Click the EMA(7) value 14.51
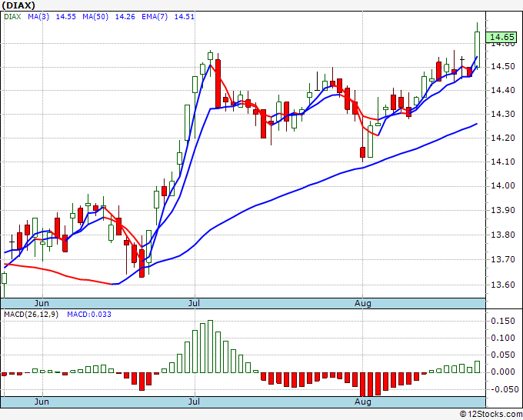The height and width of the screenshot is (420, 523). tap(185, 17)
